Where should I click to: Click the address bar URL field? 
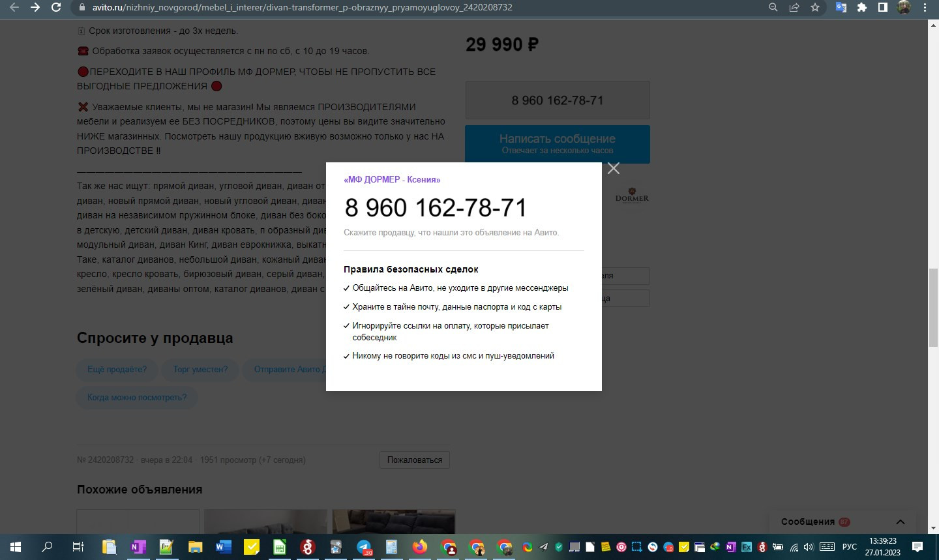coord(417,7)
